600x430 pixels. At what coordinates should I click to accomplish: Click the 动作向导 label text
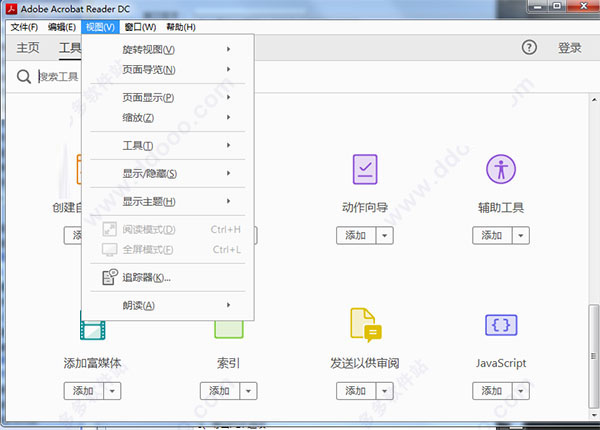(365, 207)
